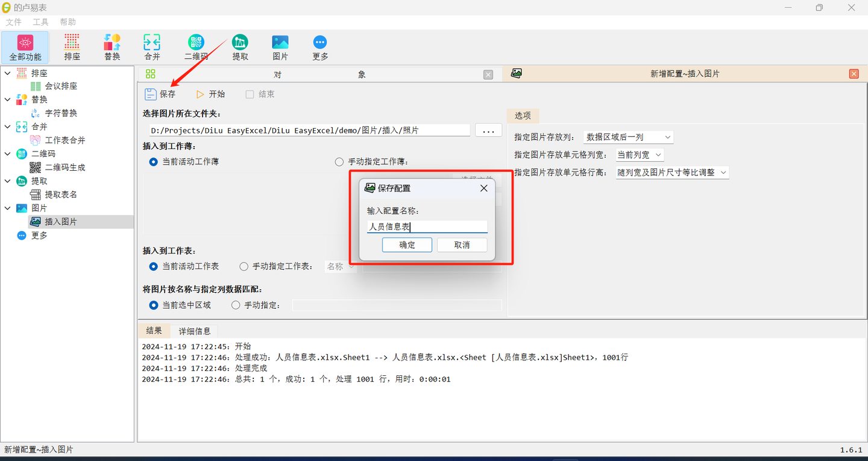Click the image folder path field
Screen dimensions: 868x461
[309, 130]
